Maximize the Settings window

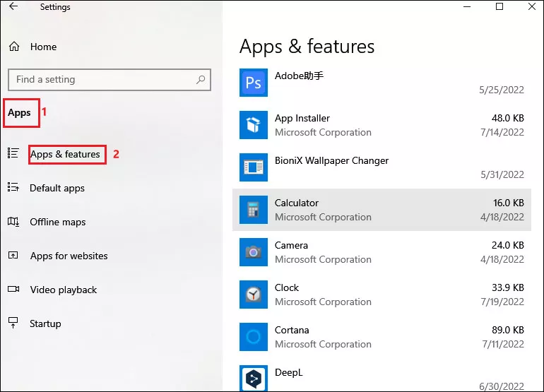(499, 6)
